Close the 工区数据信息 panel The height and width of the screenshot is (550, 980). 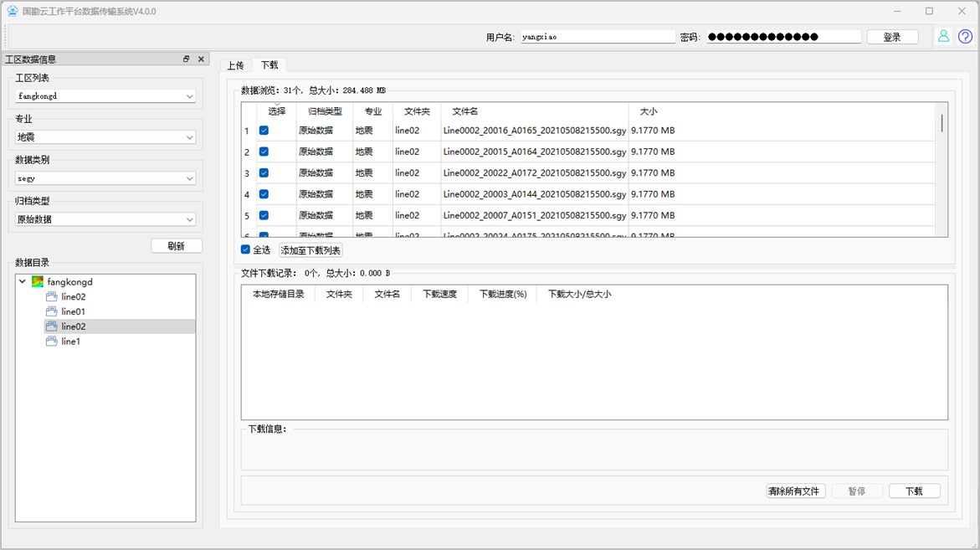(x=201, y=59)
